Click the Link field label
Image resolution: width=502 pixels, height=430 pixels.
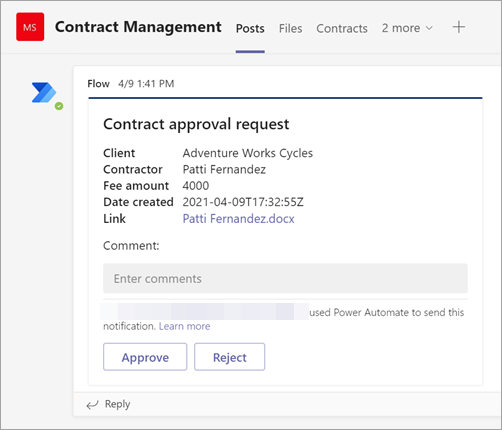[114, 219]
